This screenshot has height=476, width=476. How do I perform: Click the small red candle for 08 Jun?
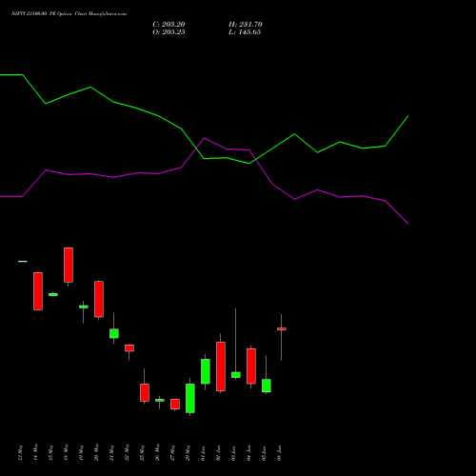tap(282, 329)
